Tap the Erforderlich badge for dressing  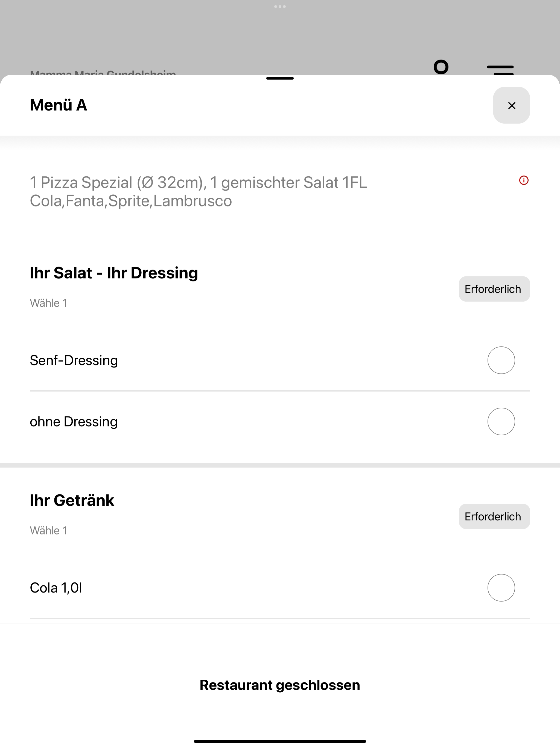coord(494,289)
